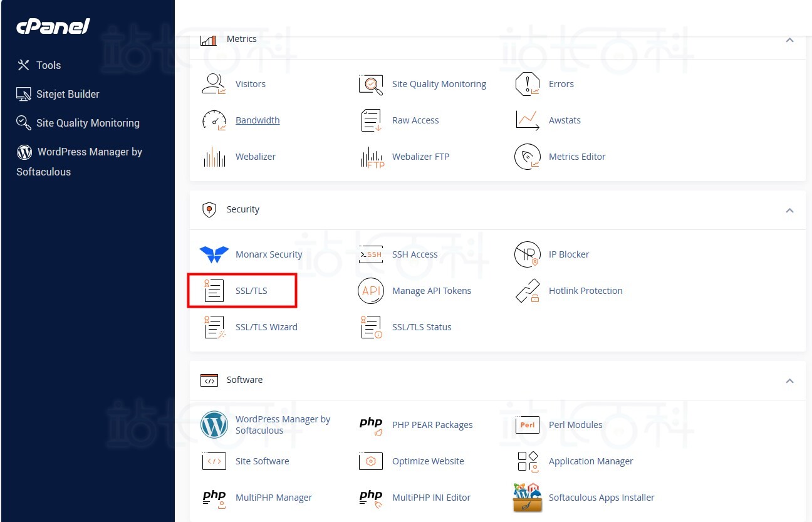The width and height of the screenshot is (812, 522).
Task: Open the Metrics Editor icon
Action: [527, 157]
